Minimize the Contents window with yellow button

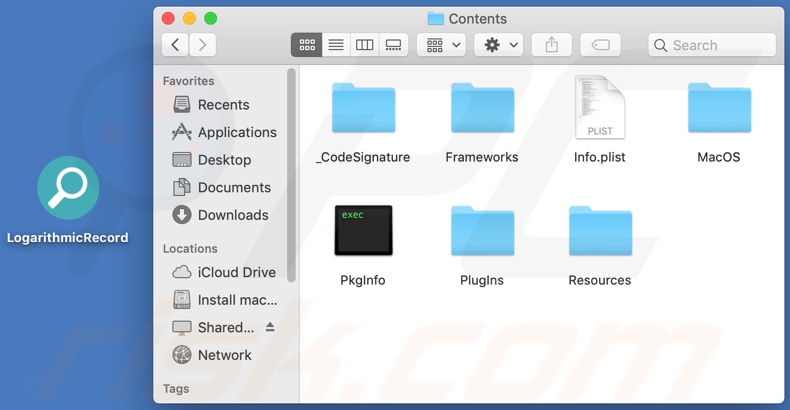tap(189, 19)
